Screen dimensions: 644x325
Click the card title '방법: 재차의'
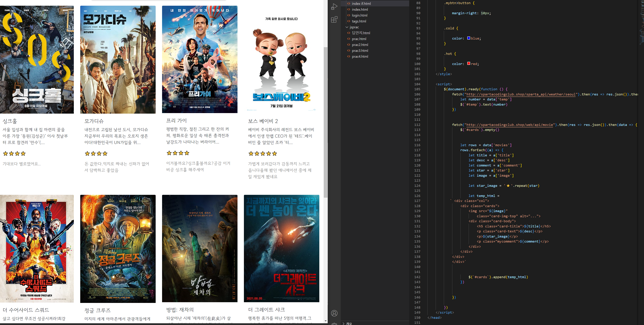point(180,310)
